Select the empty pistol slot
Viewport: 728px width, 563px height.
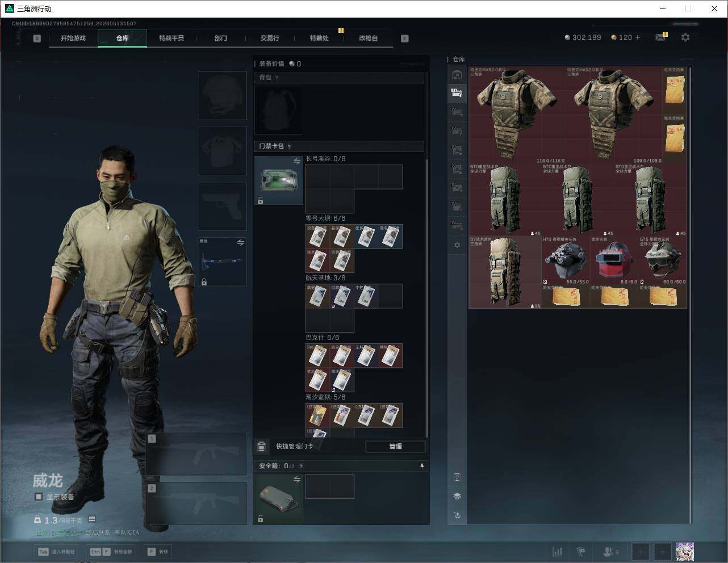pos(222,207)
